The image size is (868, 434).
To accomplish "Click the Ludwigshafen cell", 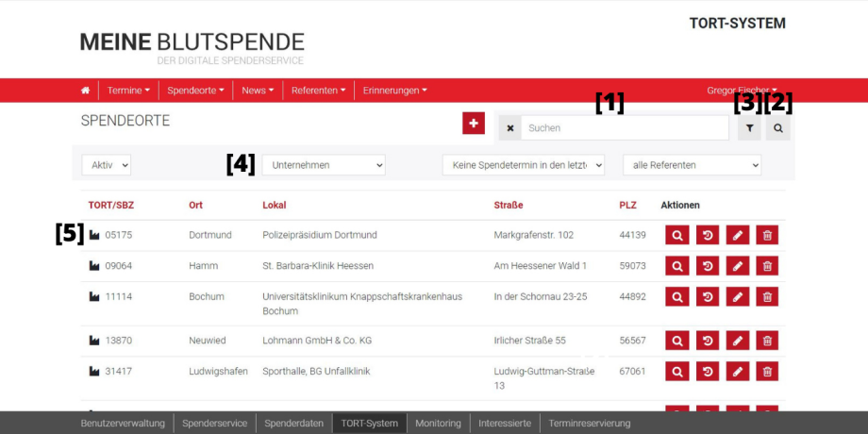I will tap(218, 372).
